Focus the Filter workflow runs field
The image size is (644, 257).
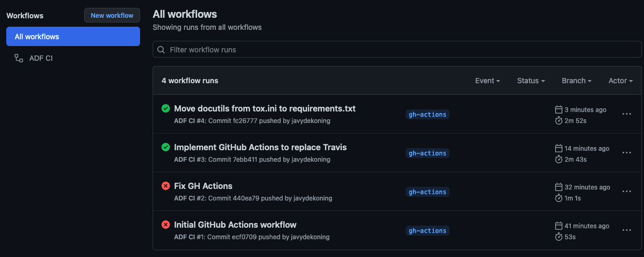click(x=397, y=50)
